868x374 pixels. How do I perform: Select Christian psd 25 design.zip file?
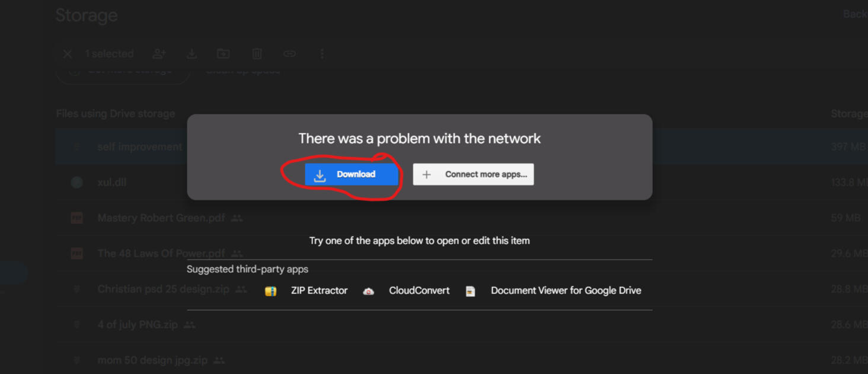coord(163,289)
